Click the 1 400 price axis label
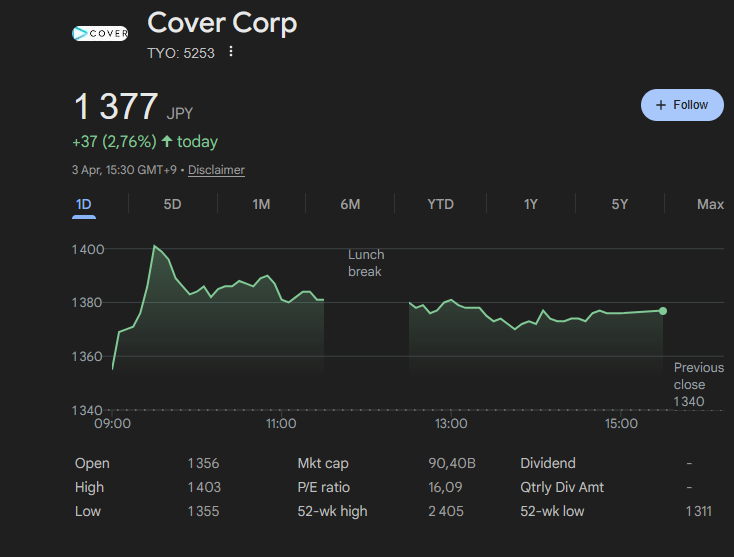The image size is (734, 557). coord(88,249)
